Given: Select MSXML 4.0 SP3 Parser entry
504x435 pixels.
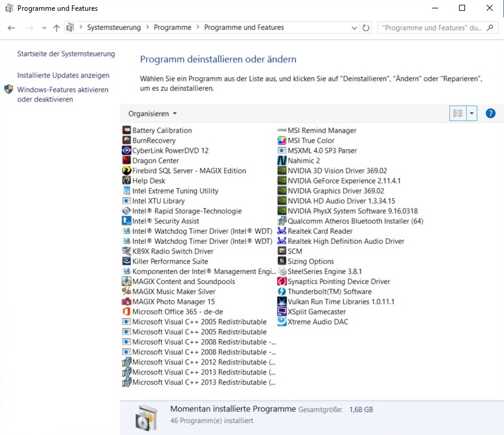Looking at the screenshot, I should [322, 150].
